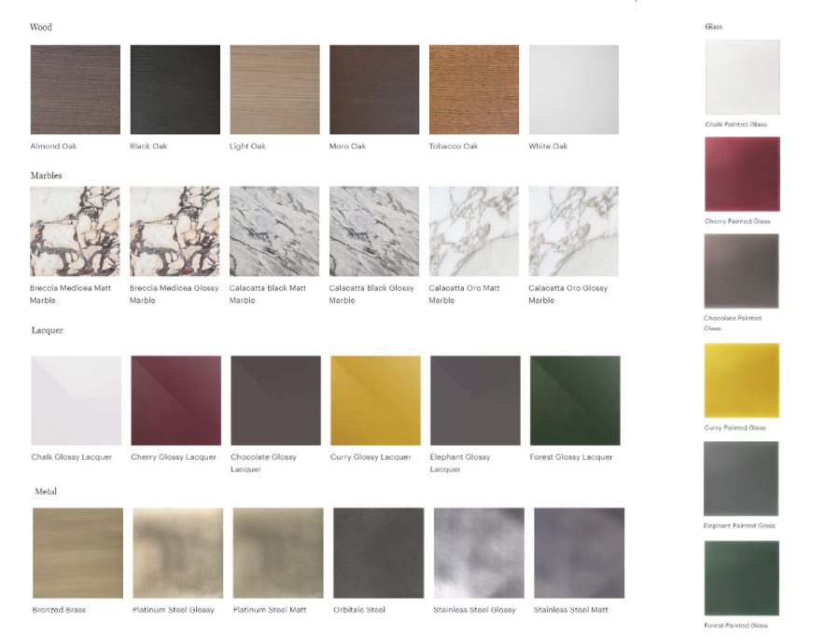Select the Bronzed Brass metal finish
Viewport: 840px width, 642px height.
coord(77,552)
